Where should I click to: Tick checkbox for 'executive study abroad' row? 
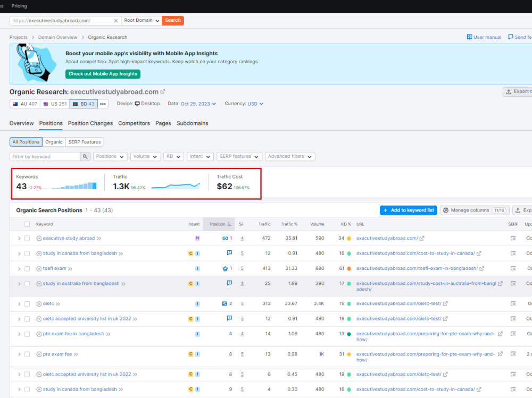27,239
